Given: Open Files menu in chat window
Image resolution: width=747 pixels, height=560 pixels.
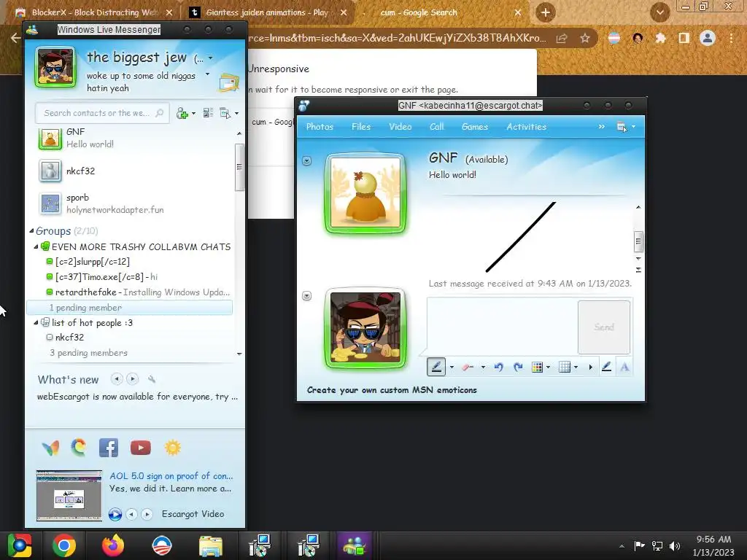Looking at the screenshot, I should (x=361, y=127).
